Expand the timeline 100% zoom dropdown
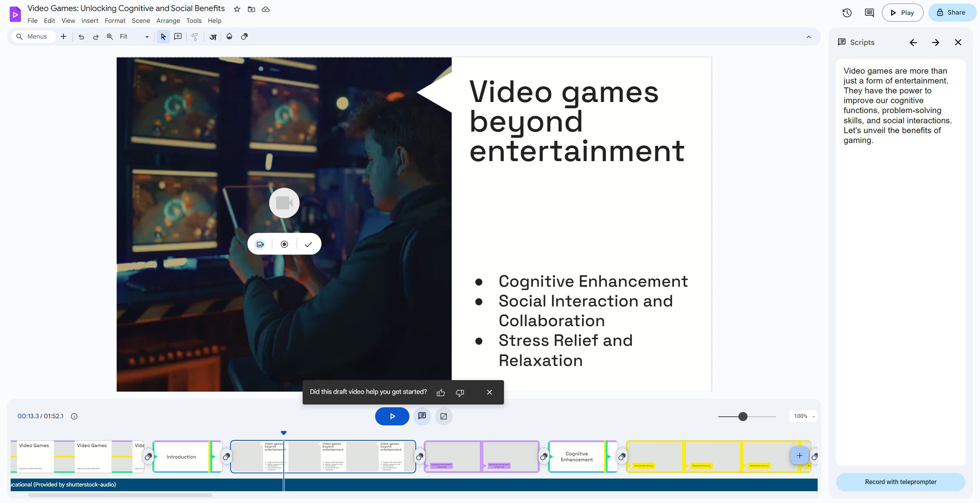The width and height of the screenshot is (980, 503). pyautogui.click(x=813, y=416)
